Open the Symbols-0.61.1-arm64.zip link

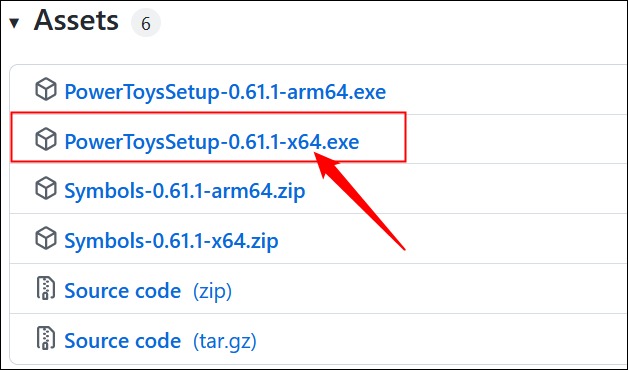[x=185, y=191]
